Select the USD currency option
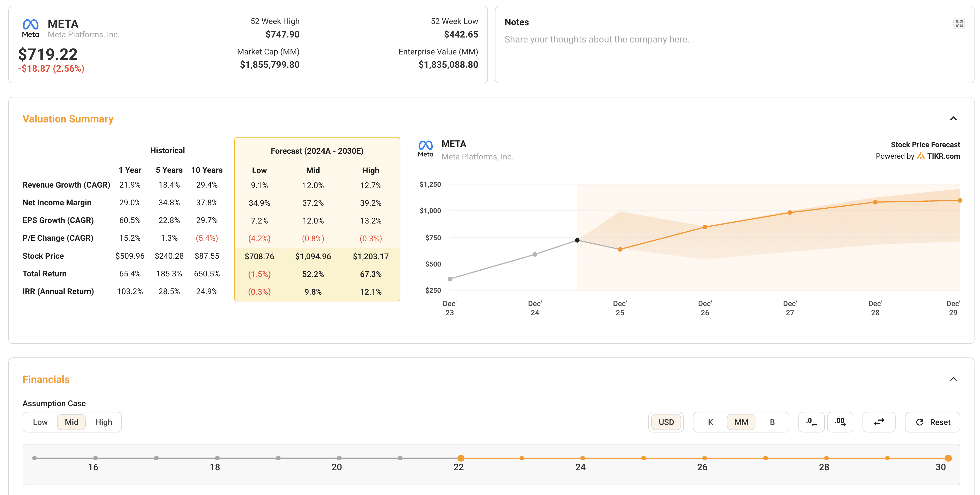This screenshot has height=495, width=980. pos(666,422)
